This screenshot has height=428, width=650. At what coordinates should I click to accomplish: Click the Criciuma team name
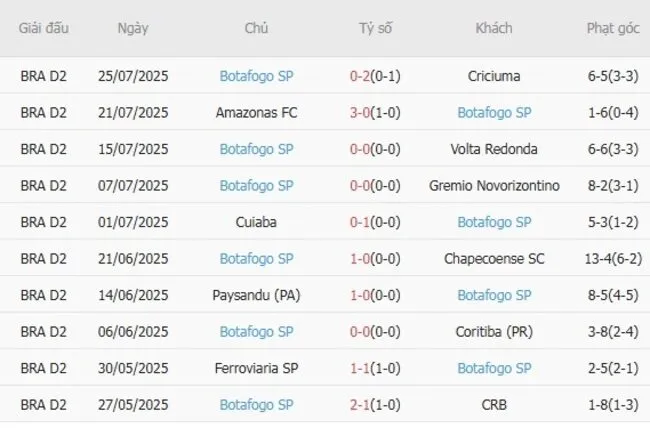(494, 76)
